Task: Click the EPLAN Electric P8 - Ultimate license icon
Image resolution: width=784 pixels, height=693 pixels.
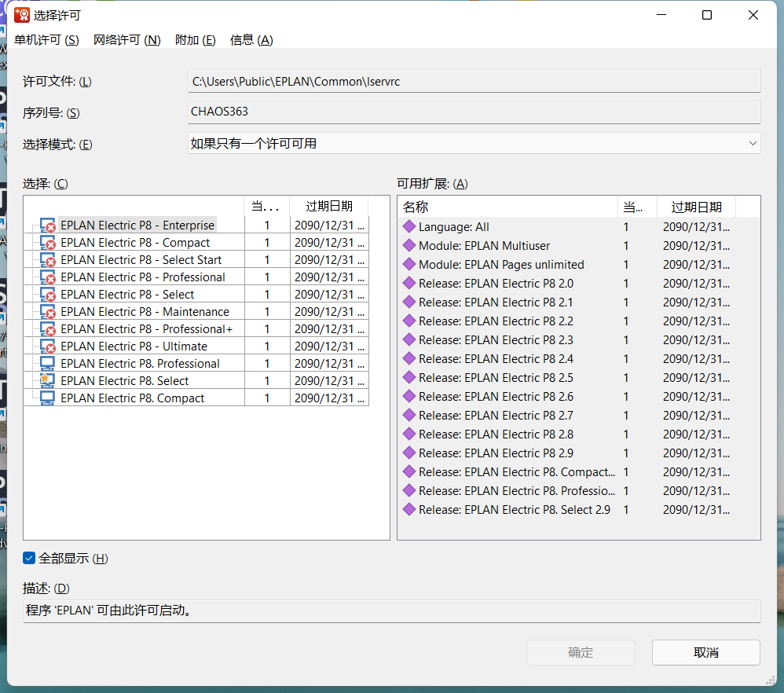Action: click(48, 346)
